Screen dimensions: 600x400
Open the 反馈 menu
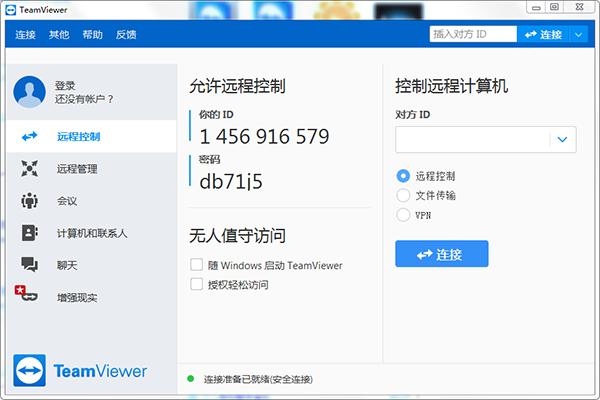pos(126,35)
